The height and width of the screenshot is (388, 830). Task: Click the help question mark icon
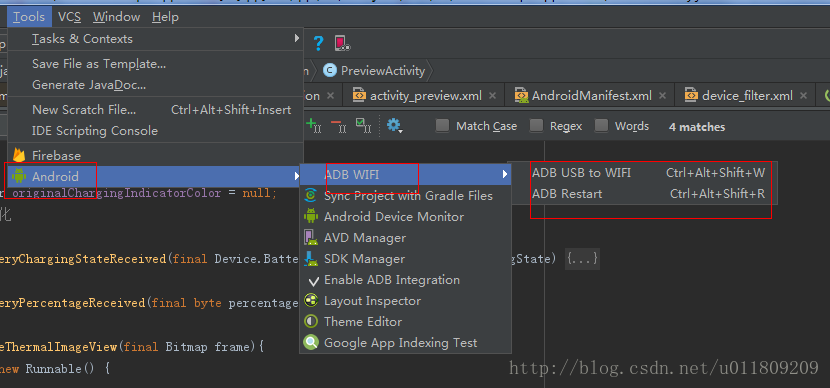click(318, 43)
